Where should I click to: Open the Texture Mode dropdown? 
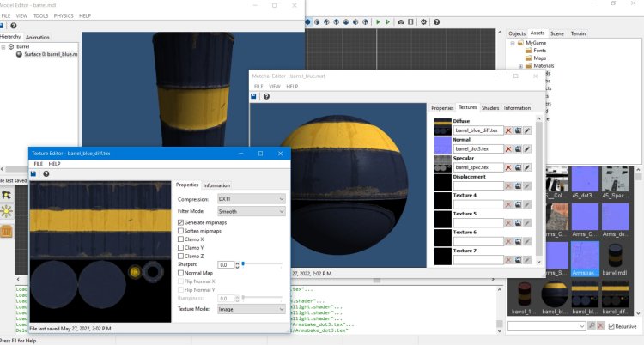point(251,307)
